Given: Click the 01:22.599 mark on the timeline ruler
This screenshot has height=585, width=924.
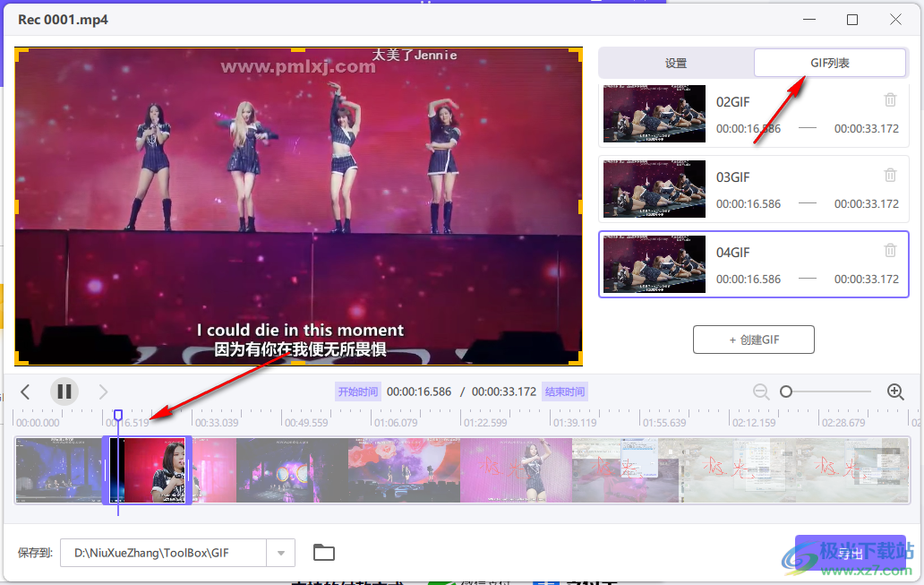Looking at the screenshot, I should 485,423.
